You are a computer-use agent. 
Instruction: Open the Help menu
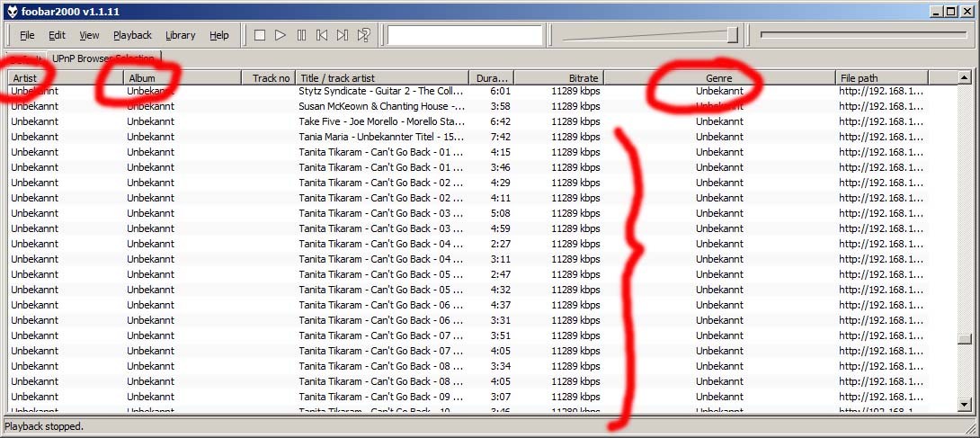tap(219, 35)
